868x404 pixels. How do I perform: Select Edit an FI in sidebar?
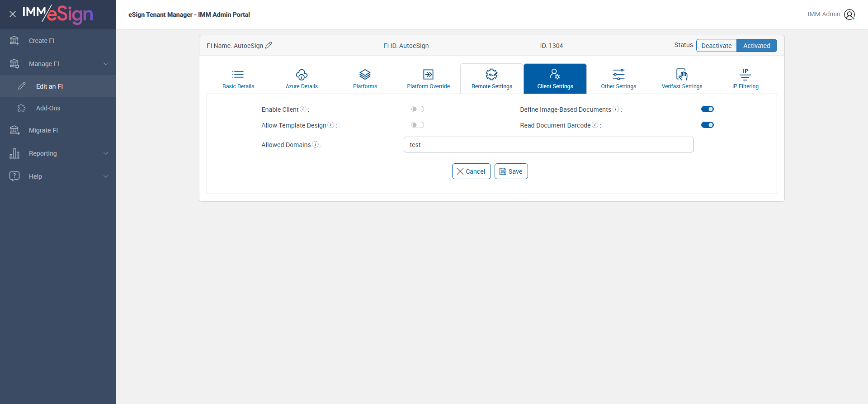[x=58, y=86]
